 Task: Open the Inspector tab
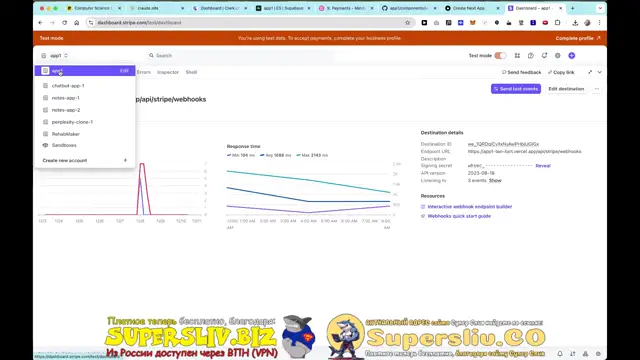168,72
